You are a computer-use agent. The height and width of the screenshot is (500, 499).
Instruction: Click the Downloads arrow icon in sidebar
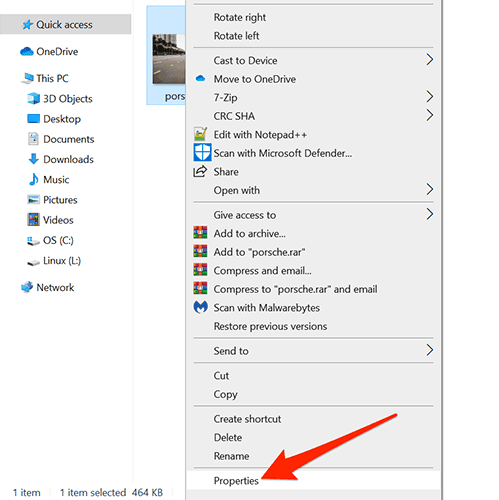point(33,159)
